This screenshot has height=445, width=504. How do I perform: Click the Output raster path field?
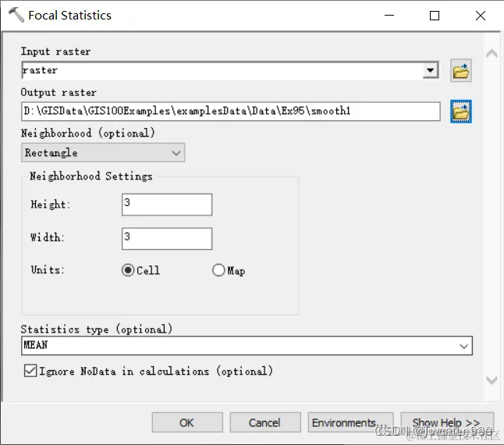[231, 112]
